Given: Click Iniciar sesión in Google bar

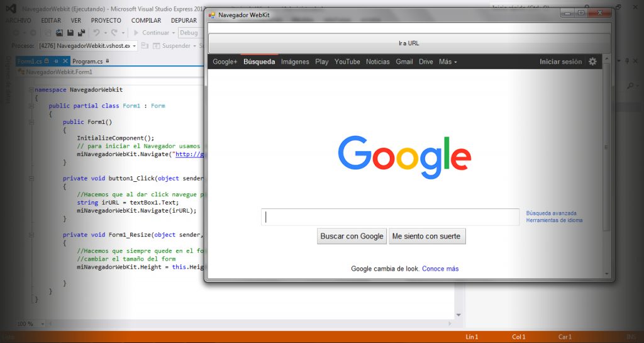Looking at the screenshot, I should click(560, 62).
